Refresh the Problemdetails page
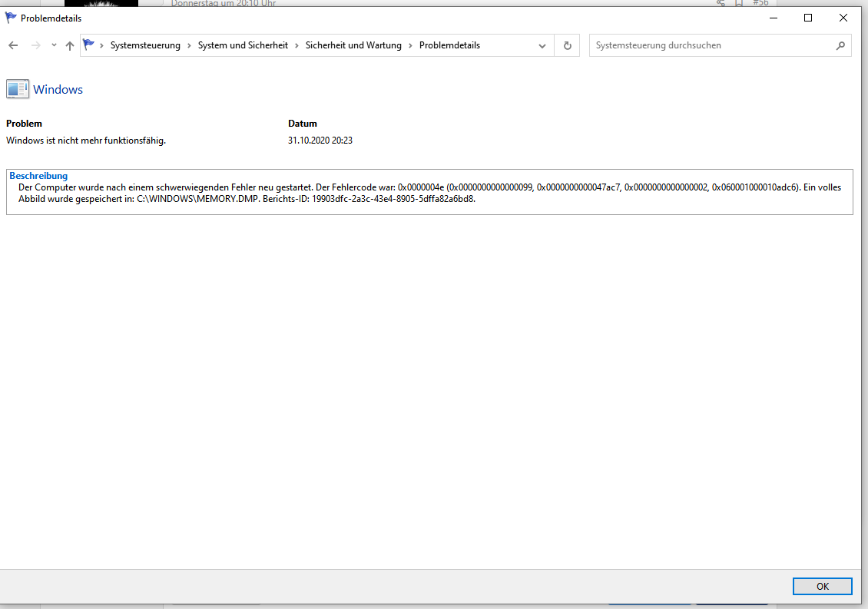Image resolution: width=868 pixels, height=609 pixels. (567, 45)
